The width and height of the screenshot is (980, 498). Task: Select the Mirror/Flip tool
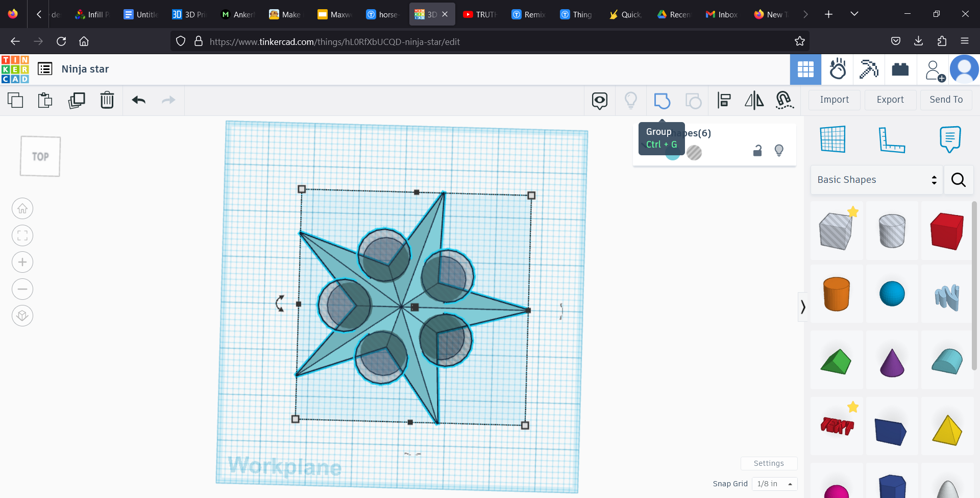(754, 101)
